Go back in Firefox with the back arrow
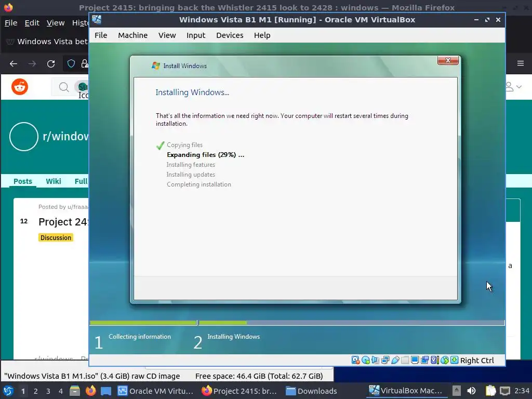The image size is (532, 399). click(14, 63)
